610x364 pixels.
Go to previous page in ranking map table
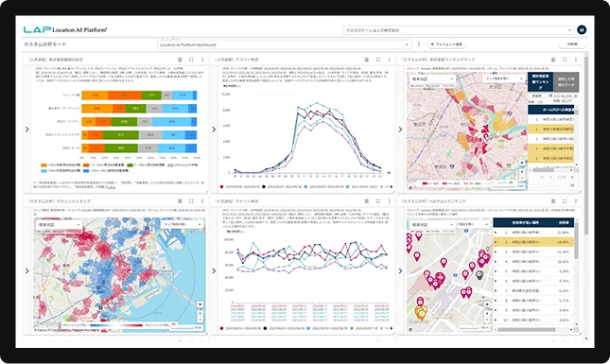[550, 177]
